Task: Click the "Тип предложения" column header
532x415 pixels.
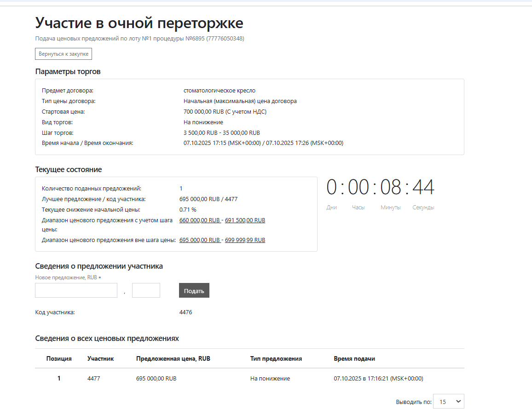Action: pos(276,358)
